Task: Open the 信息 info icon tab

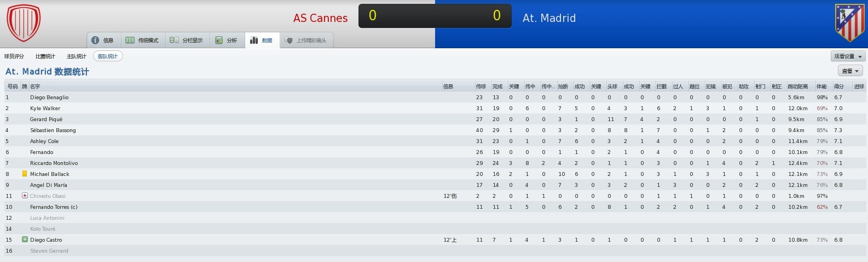Action: [95, 40]
